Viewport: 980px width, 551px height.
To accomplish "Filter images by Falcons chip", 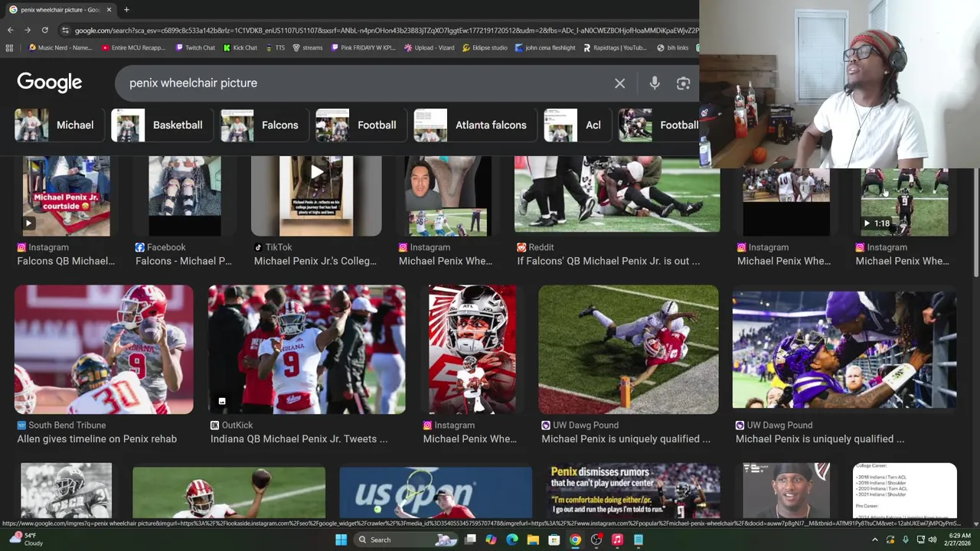I will [x=263, y=125].
